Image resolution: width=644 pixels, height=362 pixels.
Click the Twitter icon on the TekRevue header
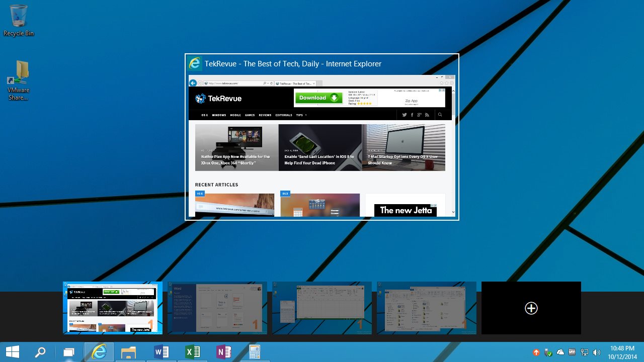[x=405, y=115]
